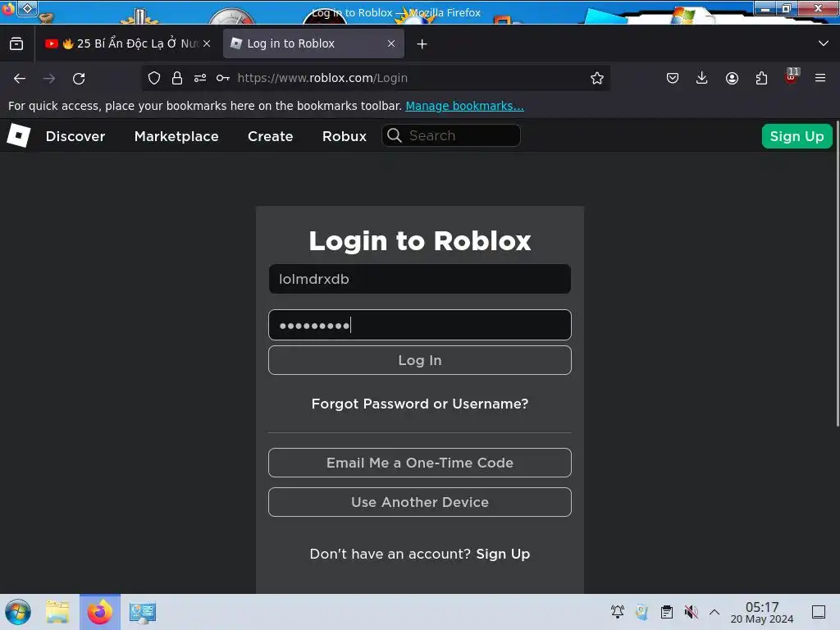Open Robux in the Roblox navbar

click(345, 136)
